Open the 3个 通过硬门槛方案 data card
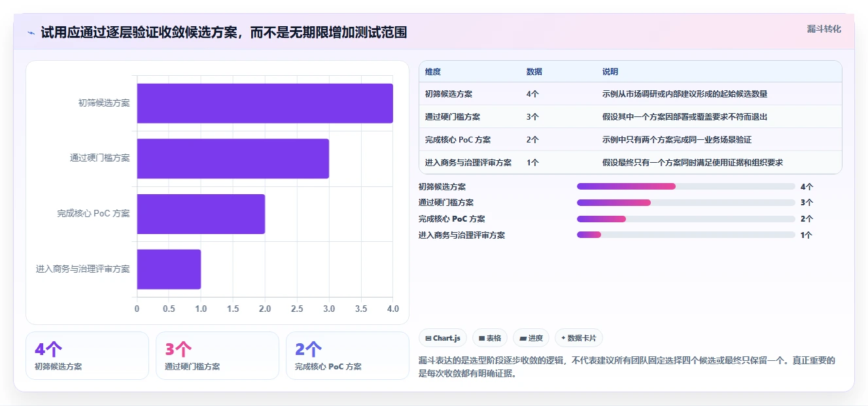 tap(217, 356)
